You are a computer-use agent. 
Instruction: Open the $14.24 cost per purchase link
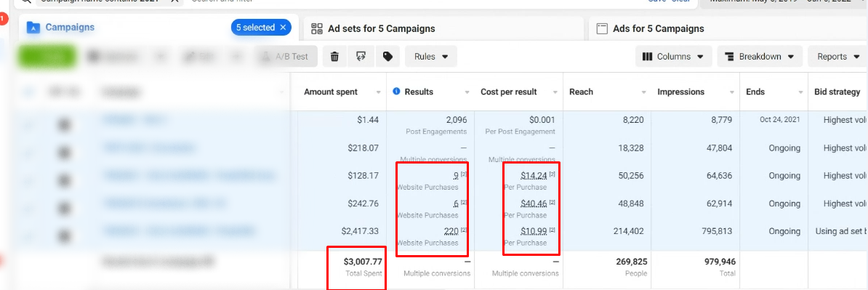coord(534,175)
